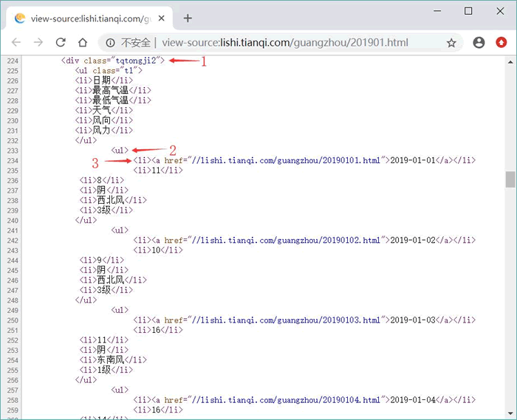Maximize the browser window
This screenshot has height=420, width=517.
point(468,11)
